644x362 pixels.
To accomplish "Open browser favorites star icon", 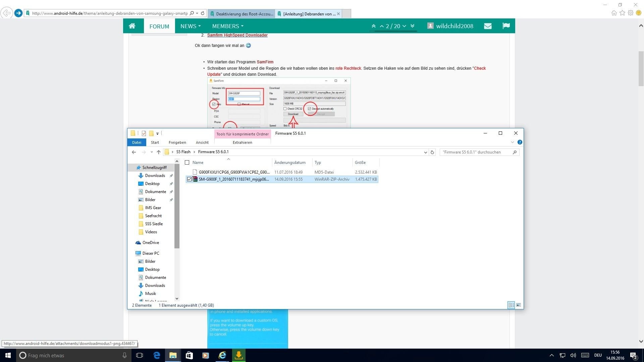I will pyautogui.click(x=622, y=13).
